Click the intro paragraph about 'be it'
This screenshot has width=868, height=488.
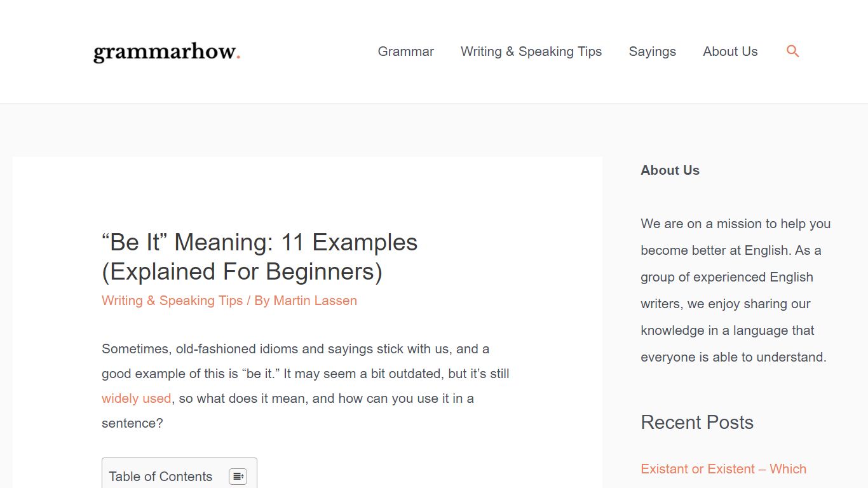[x=306, y=386]
